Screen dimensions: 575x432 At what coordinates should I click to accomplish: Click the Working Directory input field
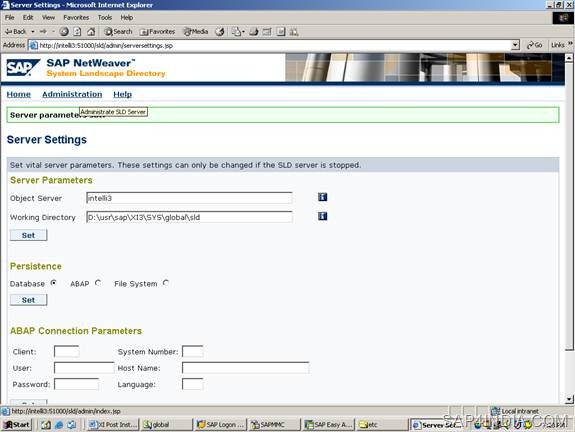189,217
